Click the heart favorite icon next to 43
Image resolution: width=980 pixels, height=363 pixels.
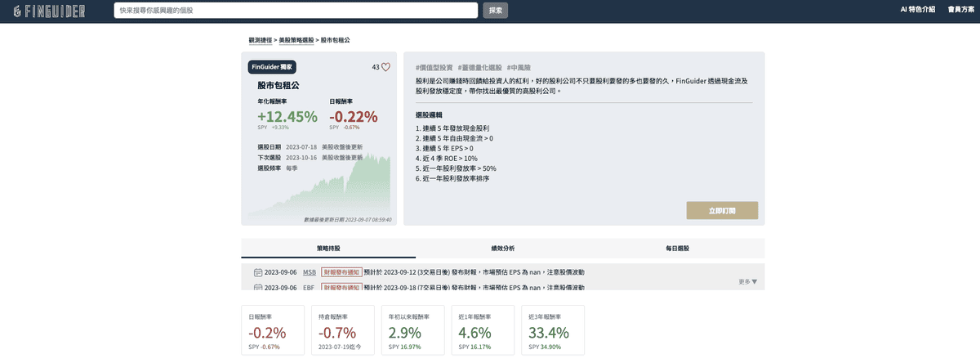point(386,67)
